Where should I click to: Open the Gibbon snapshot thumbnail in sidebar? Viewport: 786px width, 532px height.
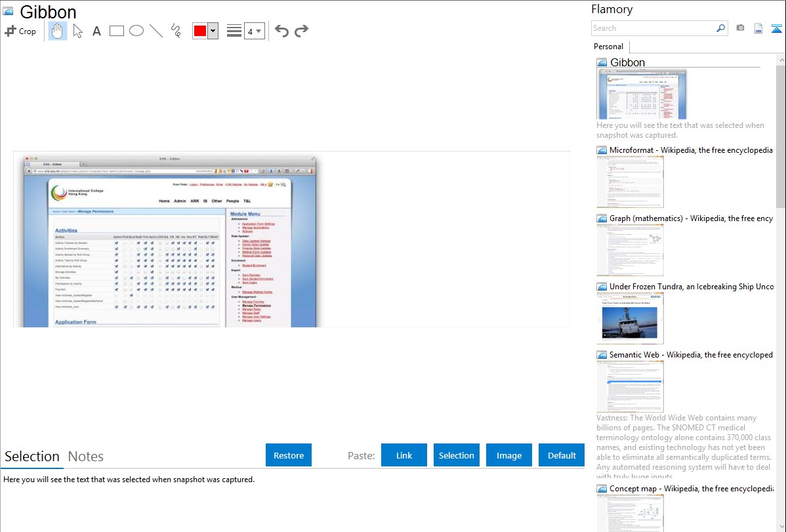[641, 94]
